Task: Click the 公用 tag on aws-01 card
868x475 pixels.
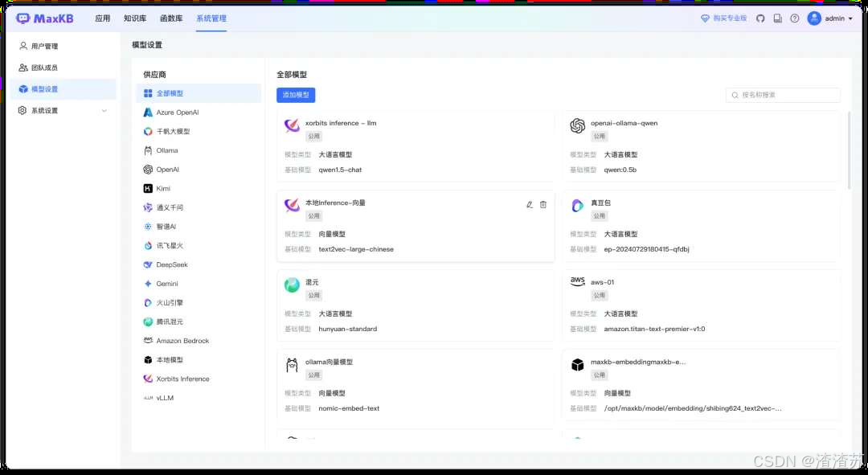Action: [x=600, y=296]
